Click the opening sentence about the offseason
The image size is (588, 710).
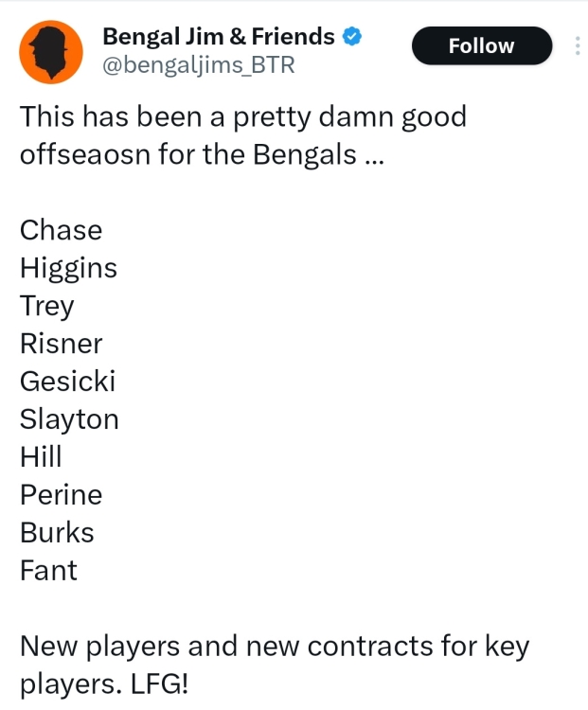tap(242, 135)
